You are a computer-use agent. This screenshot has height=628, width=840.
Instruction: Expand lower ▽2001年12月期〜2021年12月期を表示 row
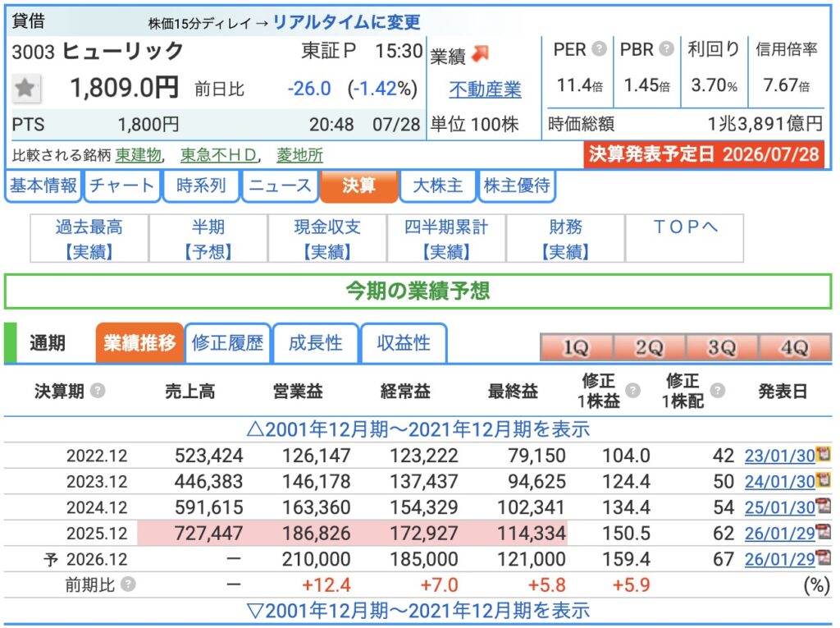coord(418,610)
